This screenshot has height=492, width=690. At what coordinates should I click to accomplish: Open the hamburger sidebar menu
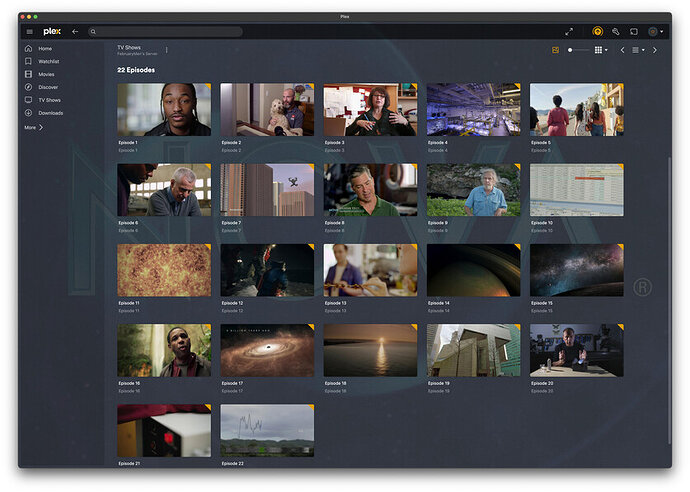pos(29,32)
